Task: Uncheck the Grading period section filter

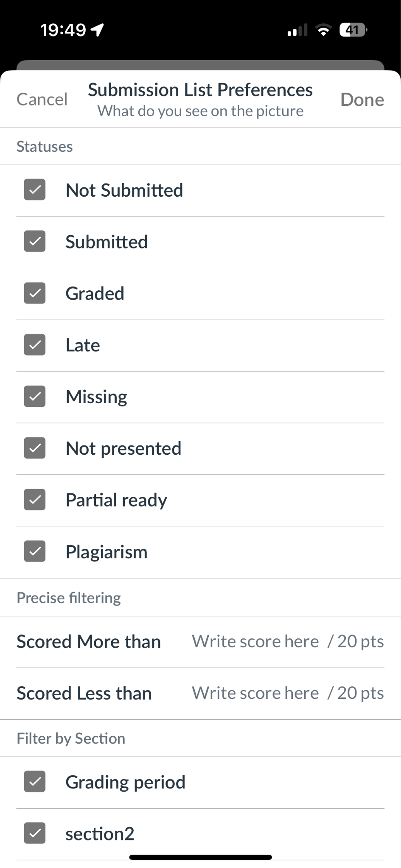Action: pos(35,782)
